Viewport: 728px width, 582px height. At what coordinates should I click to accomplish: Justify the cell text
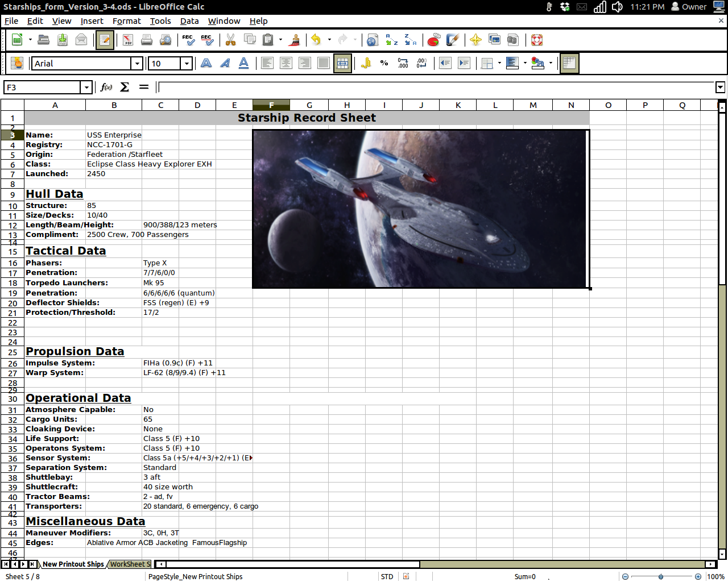click(323, 63)
